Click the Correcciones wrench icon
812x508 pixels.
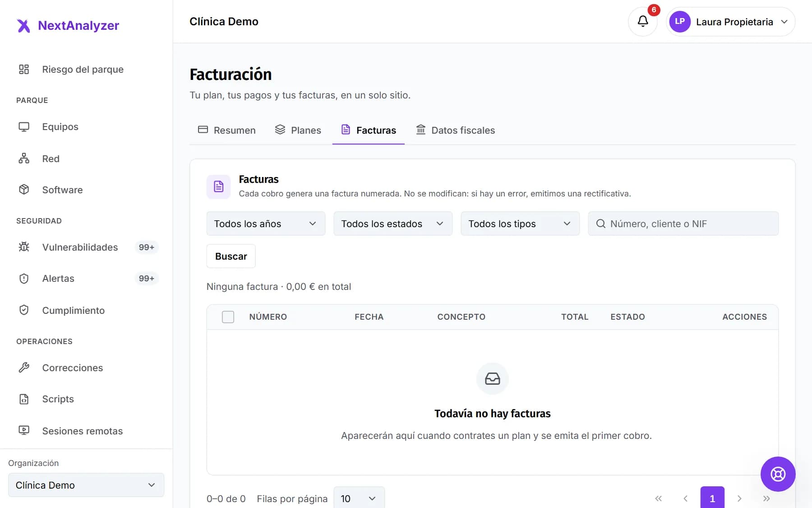[x=24, y=368]
